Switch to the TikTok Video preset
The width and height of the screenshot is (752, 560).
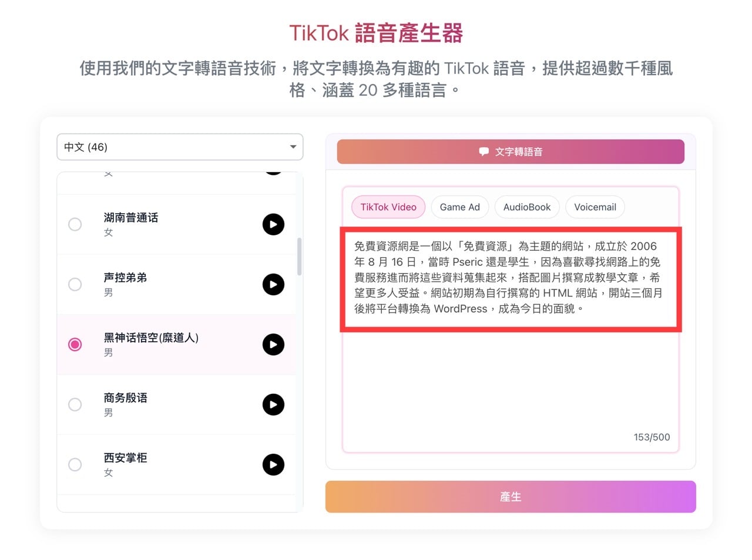[x=388, y=207]
